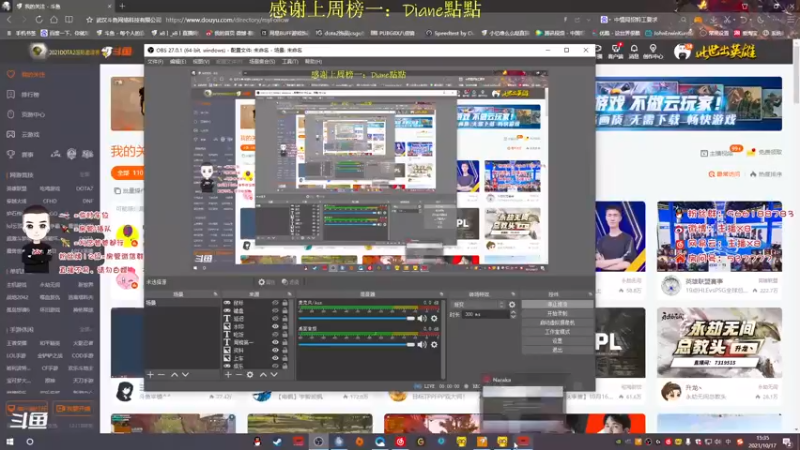Reload page with browser refresh icon
This screenshot has width=800, height=450.
tap(39, 19)
